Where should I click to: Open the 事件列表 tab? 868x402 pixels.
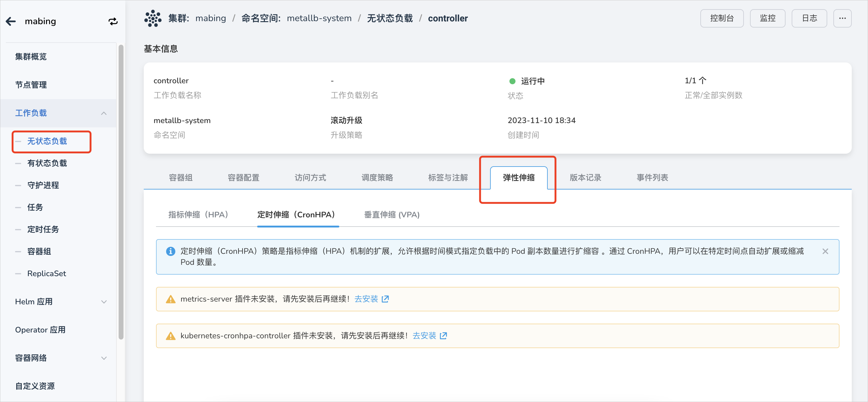tap(652, 178)
